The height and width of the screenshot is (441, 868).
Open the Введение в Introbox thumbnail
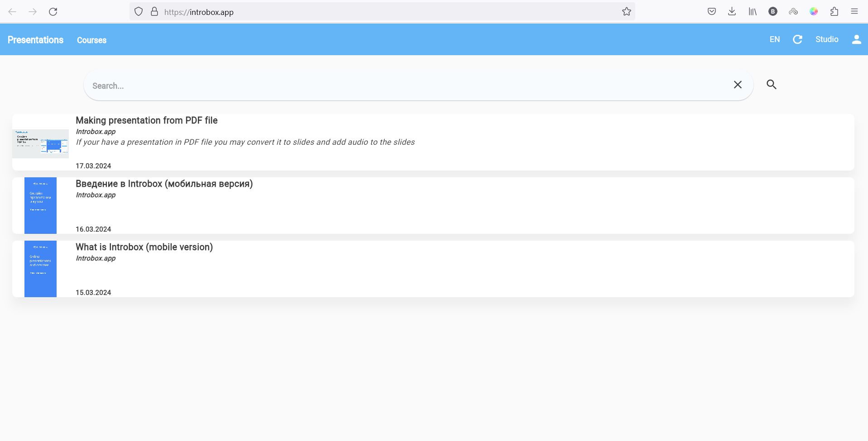pos(40,205)
